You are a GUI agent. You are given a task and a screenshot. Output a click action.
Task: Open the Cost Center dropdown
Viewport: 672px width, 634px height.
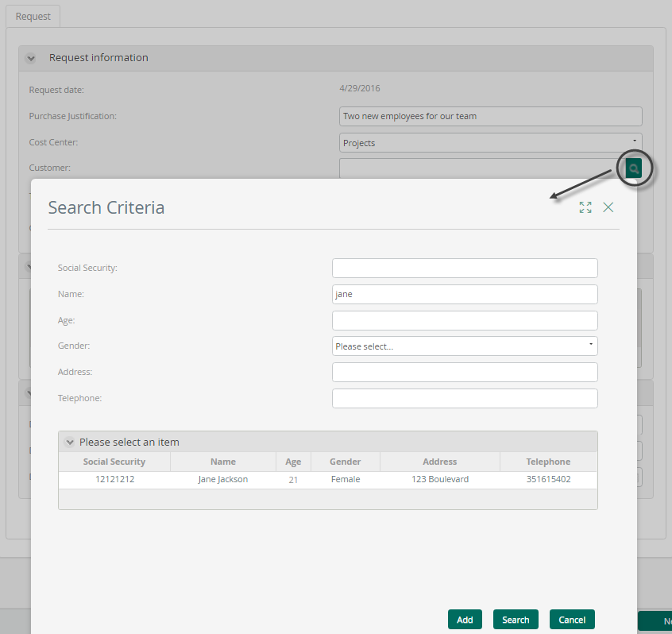click(x=490, y=143)
